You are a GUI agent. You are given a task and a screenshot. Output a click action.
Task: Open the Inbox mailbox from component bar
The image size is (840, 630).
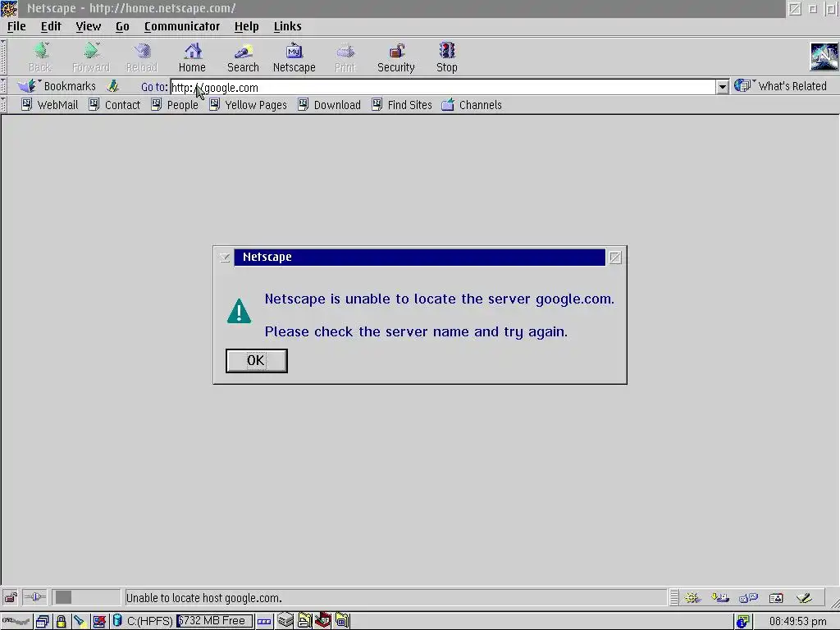pyautogui.click(x=720, y=597)
